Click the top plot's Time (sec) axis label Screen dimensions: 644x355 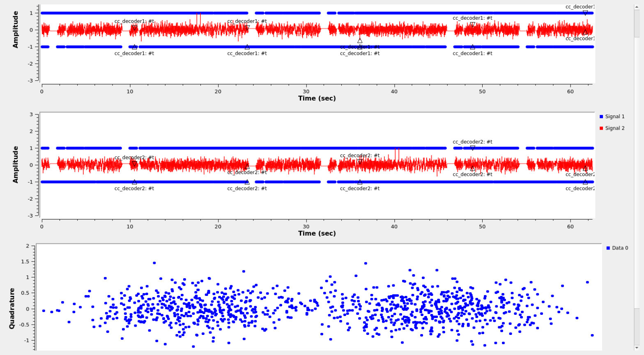[317, 98]
